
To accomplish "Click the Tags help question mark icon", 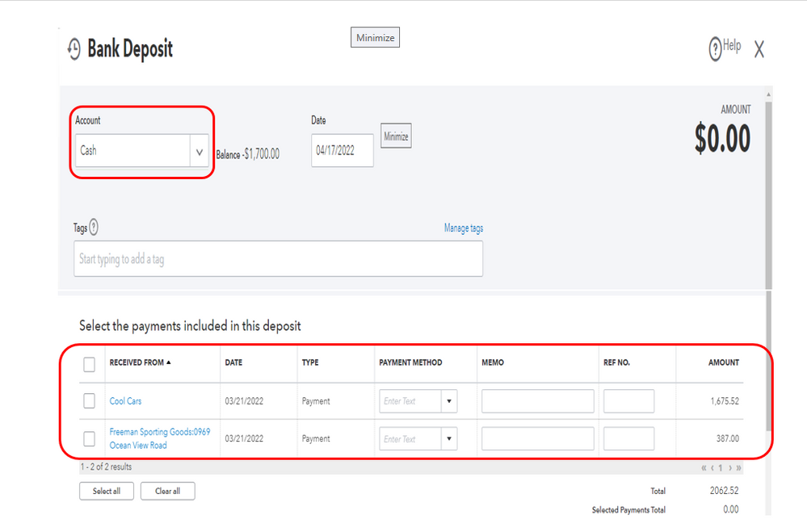I will pyautogui.click(x=93, y=228).
